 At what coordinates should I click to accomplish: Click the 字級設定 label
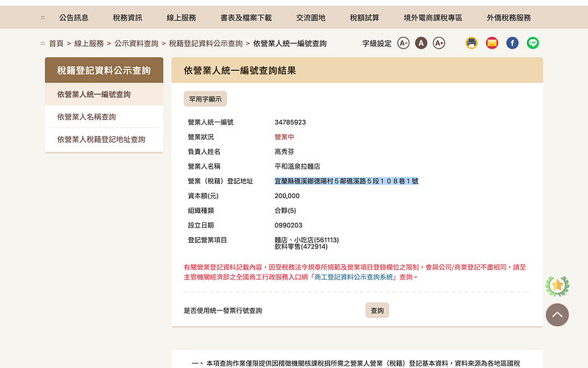pos(377,43)
